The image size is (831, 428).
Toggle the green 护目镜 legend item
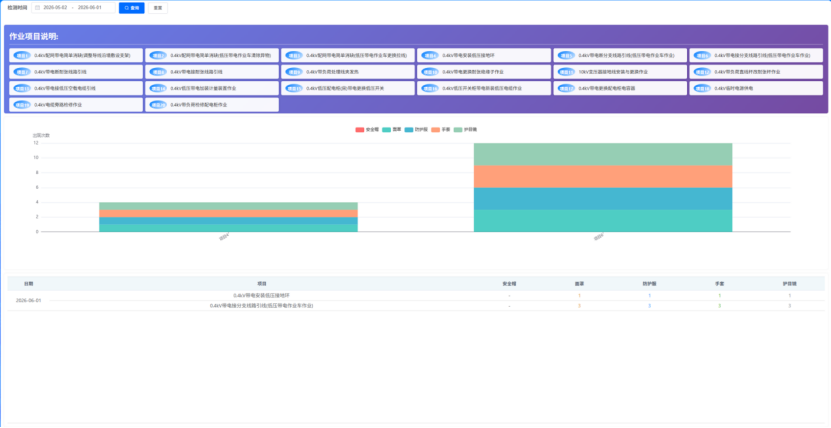pyautogui.click(x=466, y=130)
